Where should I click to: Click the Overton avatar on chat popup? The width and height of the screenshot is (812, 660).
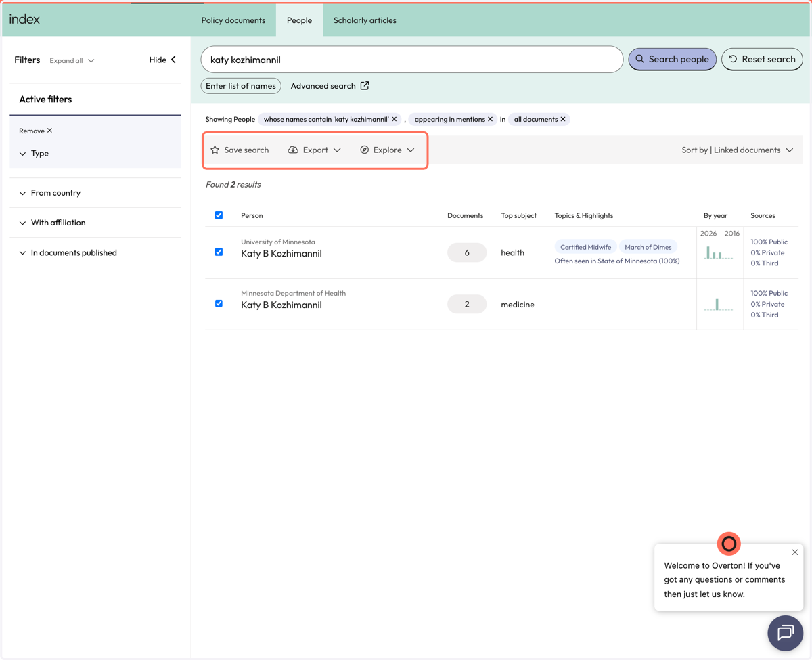729,544
